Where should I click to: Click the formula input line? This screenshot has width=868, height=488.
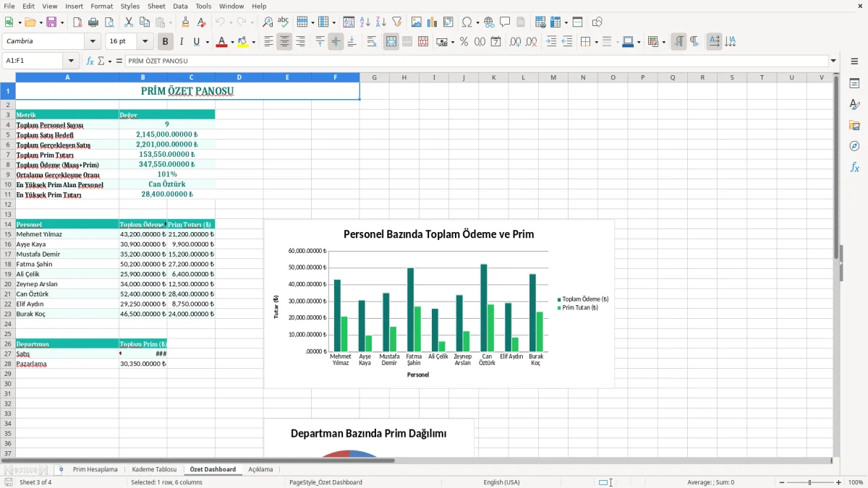[477, 61]
